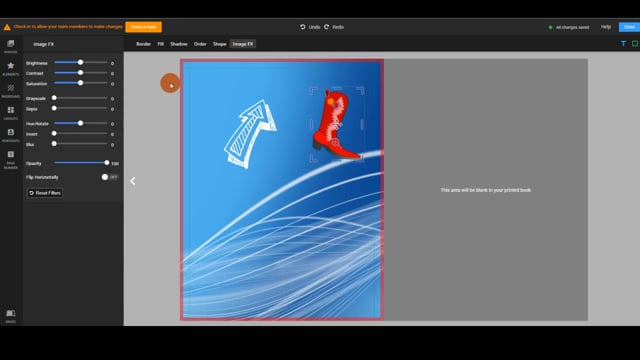Image resolution: width=640 pixels, height=360 pixels.
Task: Adjust the Brightness slider
Action: click(80, 62)
